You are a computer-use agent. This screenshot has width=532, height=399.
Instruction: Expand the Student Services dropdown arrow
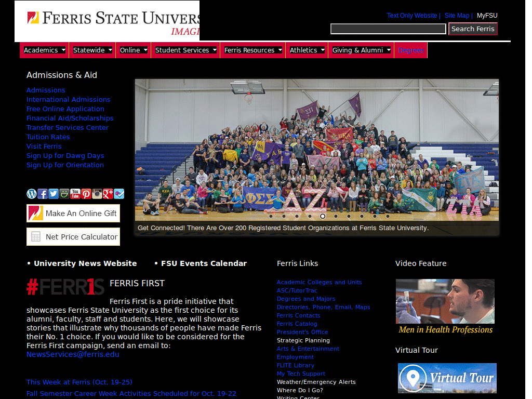coord(215,50)
